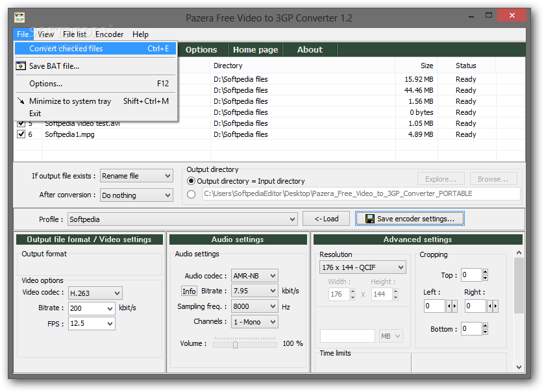Click the file size limit input field

pyautogui.click(x=347, y=336)
